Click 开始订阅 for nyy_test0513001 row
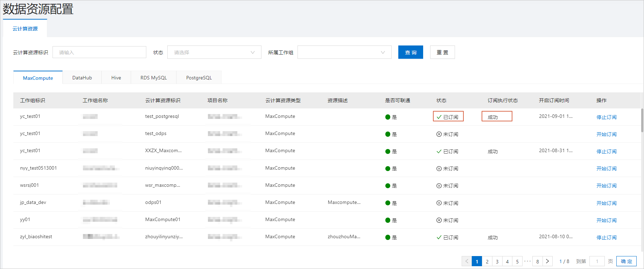 tap(607, 169)
